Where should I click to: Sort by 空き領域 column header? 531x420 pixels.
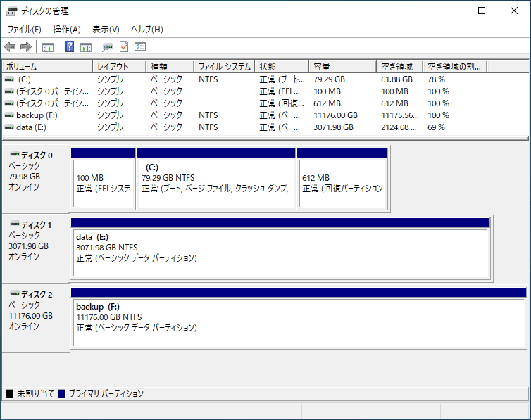tap(399, 66)
